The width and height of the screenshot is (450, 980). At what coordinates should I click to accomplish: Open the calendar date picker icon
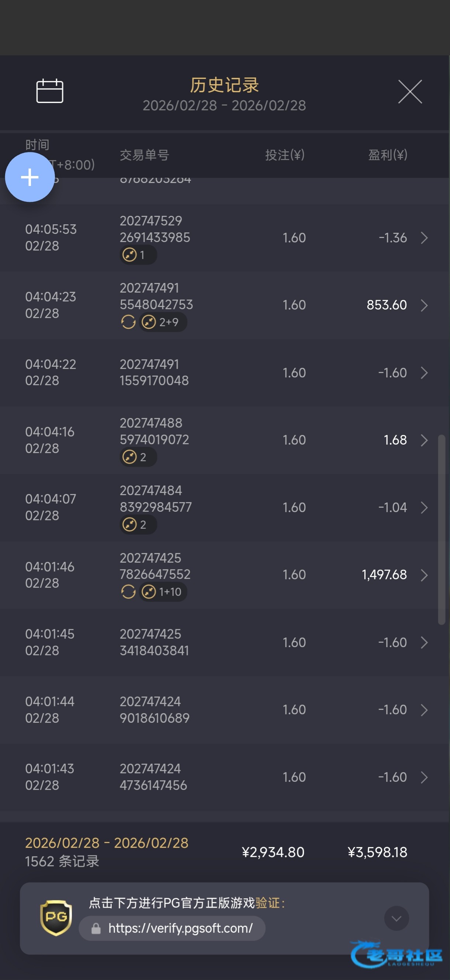(x=49, y=91)
